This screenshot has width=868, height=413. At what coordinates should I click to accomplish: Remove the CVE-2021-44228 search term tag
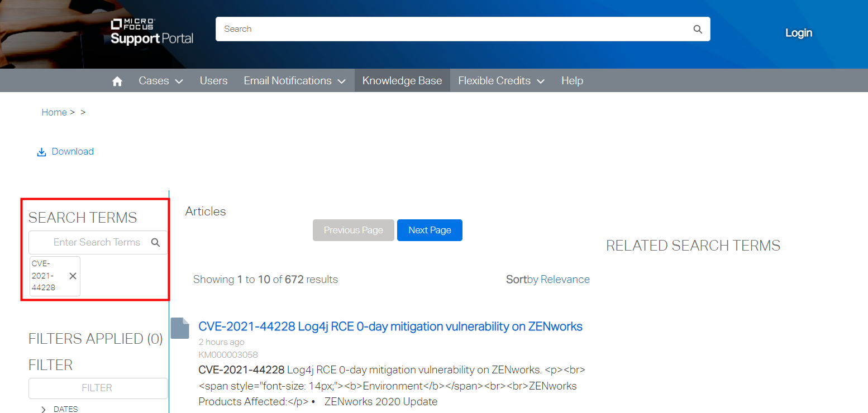(x=73, y=276)
